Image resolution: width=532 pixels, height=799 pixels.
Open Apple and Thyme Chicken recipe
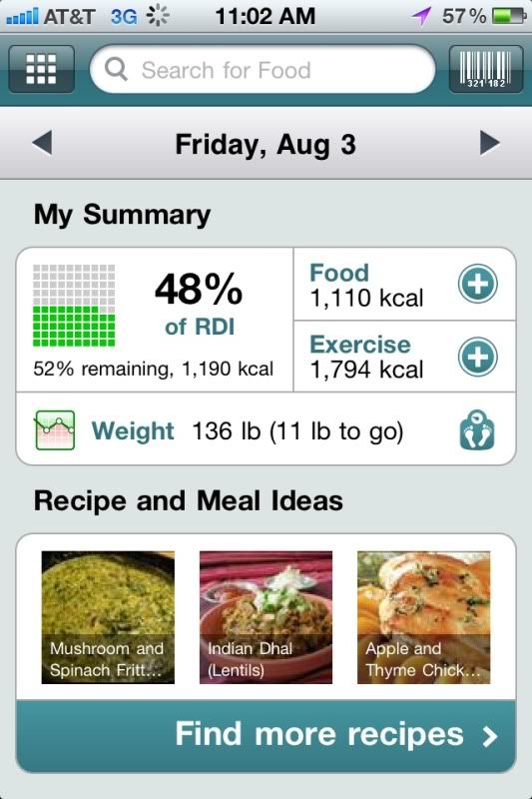click(x=423, y=617)
